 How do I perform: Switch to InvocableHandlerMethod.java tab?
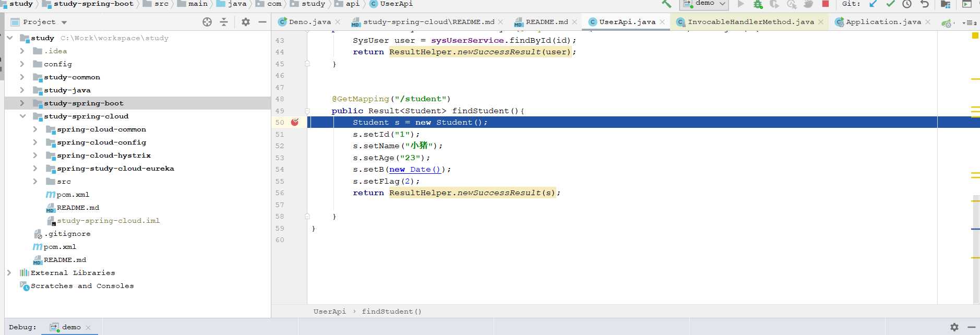pyautogui.click(x=750, y=22)
